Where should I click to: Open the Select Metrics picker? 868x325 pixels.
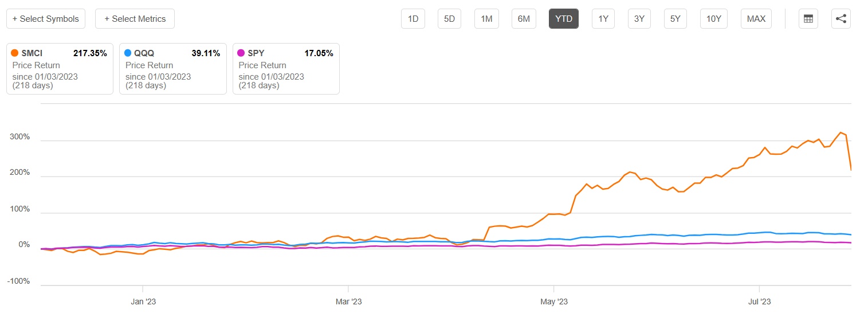coord(135,19)
